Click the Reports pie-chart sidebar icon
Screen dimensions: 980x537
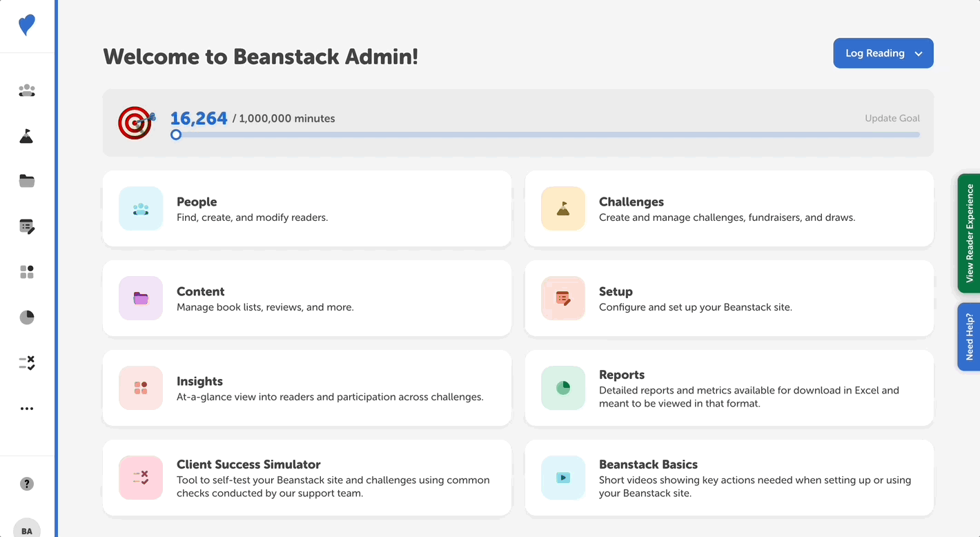pyautogui.click(x=26, y=317)
